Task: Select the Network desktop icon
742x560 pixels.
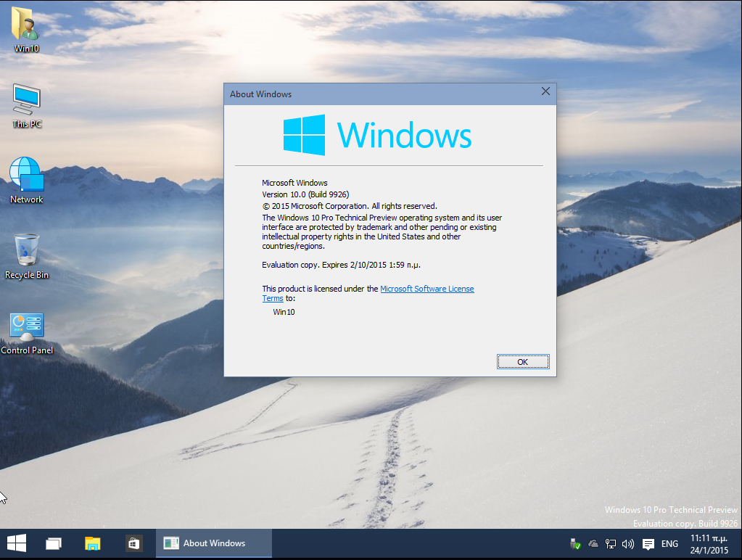Action: coord(27,181)
